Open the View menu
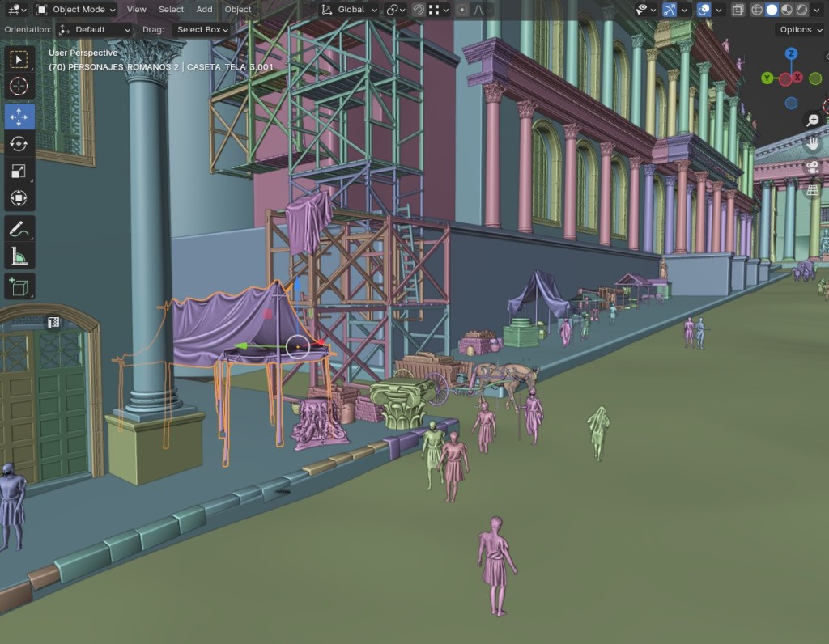The width and height of the screenshot is (829, 644). pos(137,10)
